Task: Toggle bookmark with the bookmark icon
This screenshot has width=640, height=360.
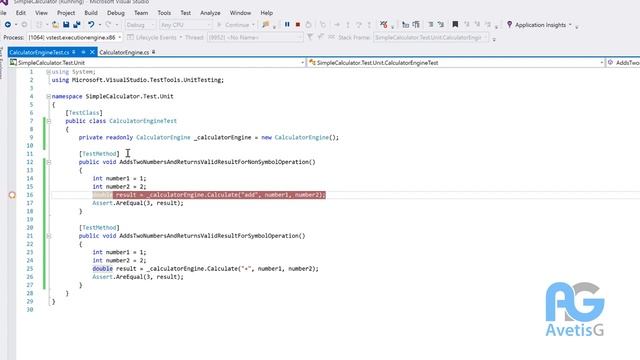Action: coord(455,24)
